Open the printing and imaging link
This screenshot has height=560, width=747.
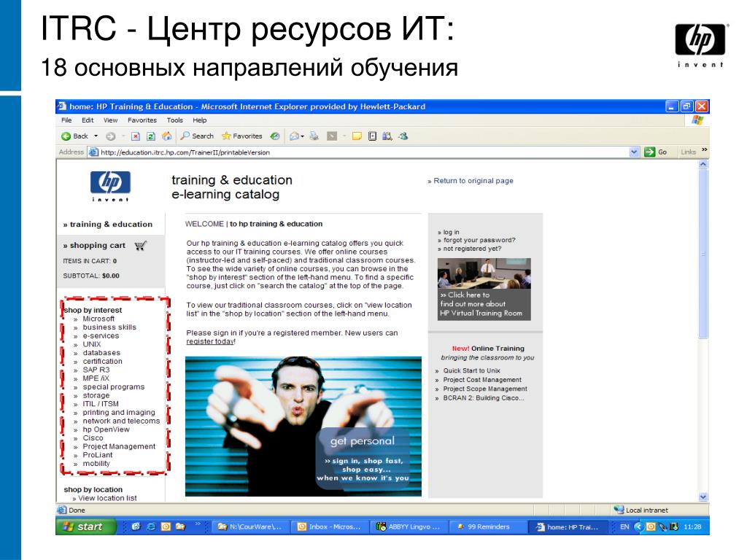tap(119, 413)
